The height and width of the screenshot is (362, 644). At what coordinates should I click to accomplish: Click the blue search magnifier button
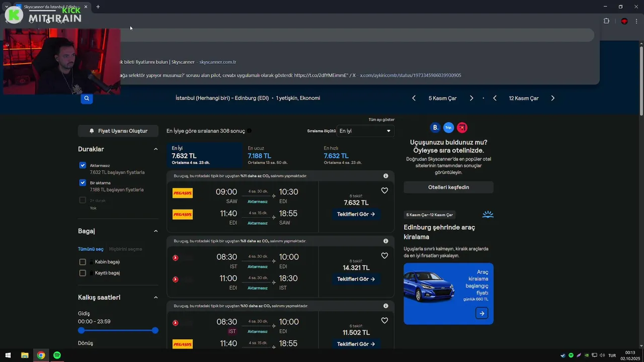87,99
